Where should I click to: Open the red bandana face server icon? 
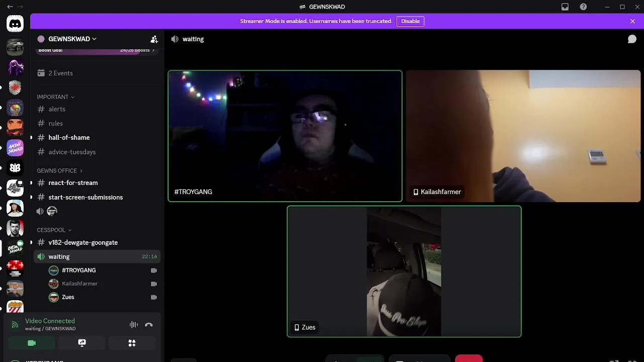click(x=15, y=128)
